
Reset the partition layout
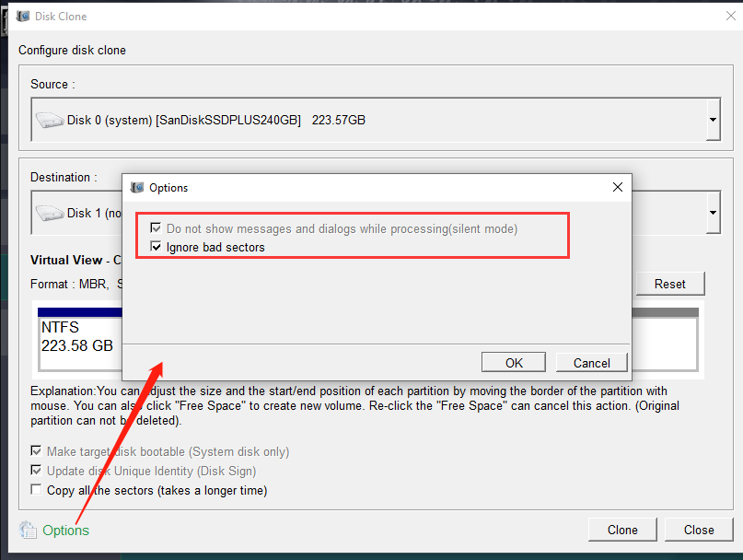pos(669,284)
